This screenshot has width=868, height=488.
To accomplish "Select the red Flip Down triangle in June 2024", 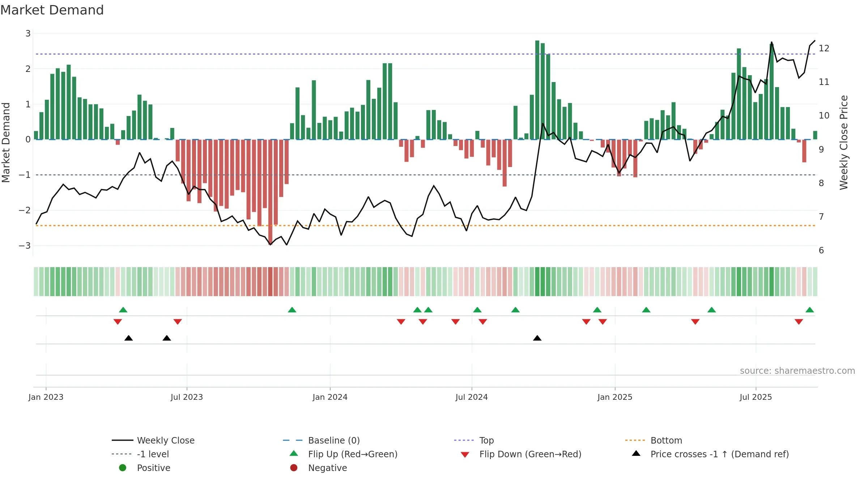I will tap(456, 322).
